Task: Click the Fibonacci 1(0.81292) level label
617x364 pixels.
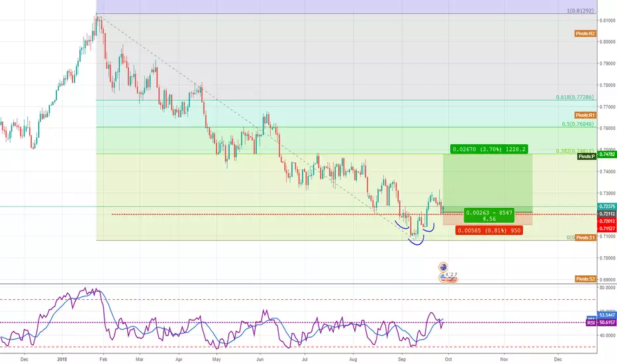Action: (x=581, y=11)
